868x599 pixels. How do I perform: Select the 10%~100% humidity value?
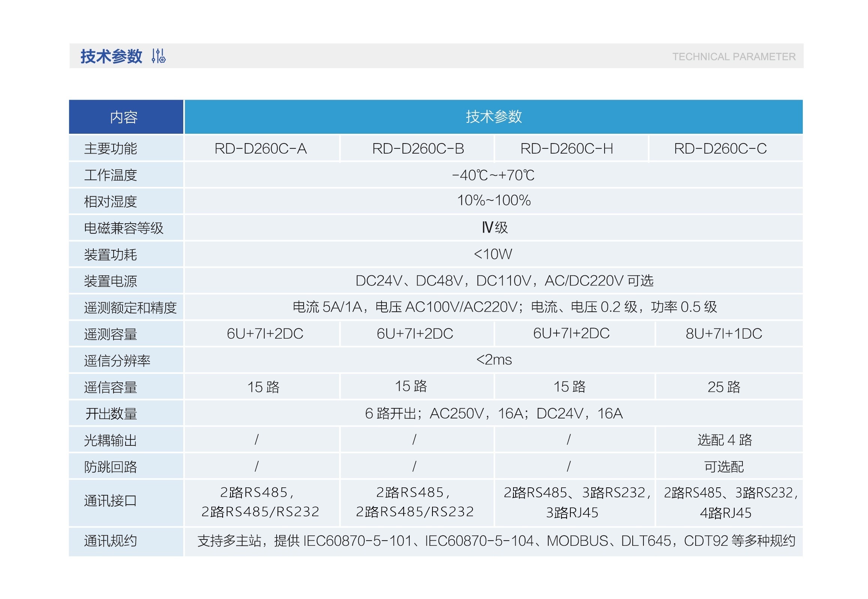(x=493, y=200)
